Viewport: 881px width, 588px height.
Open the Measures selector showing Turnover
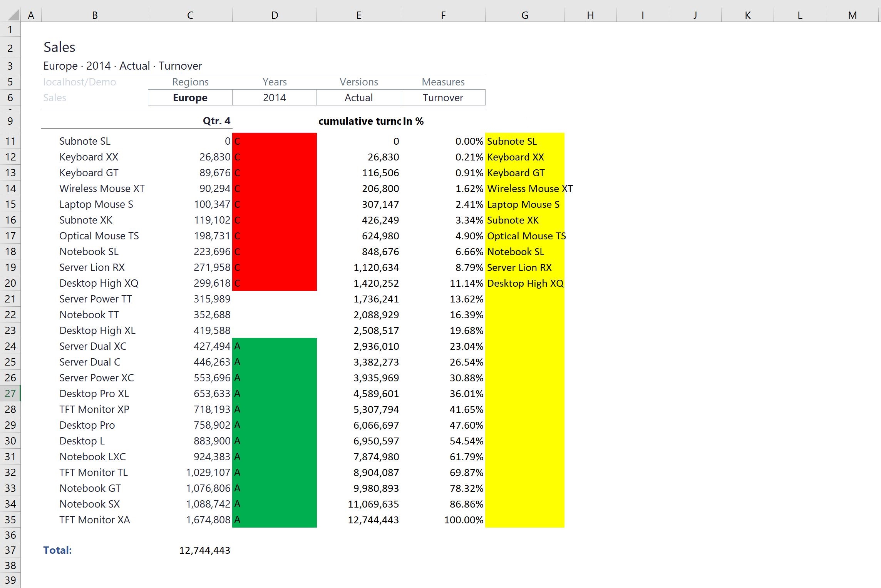[x=443, y=98]
